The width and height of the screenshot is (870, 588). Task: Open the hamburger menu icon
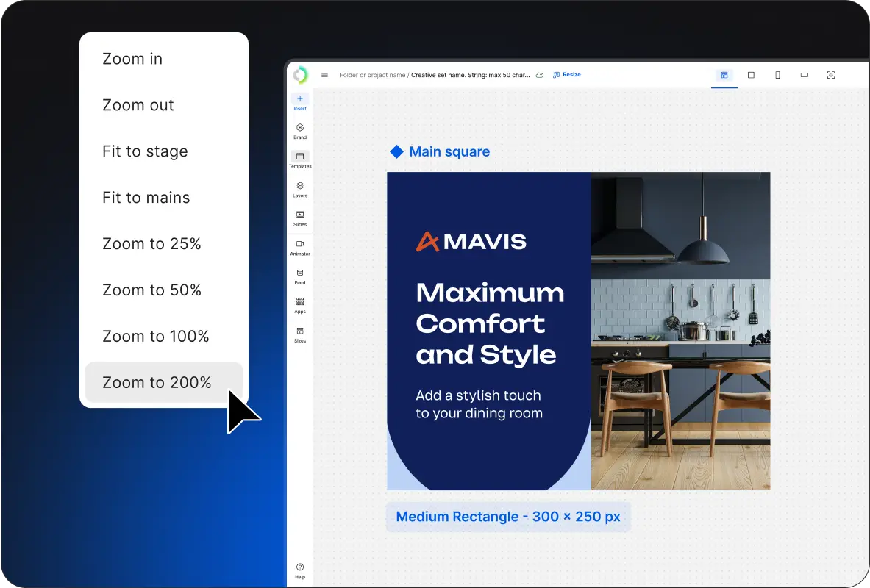click(324, 75)
